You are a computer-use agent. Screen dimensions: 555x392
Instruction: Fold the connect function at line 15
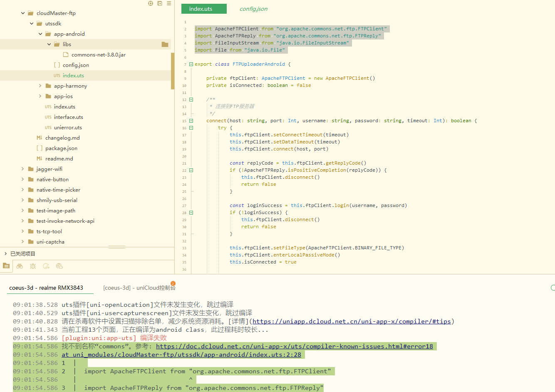pos(191,121)
